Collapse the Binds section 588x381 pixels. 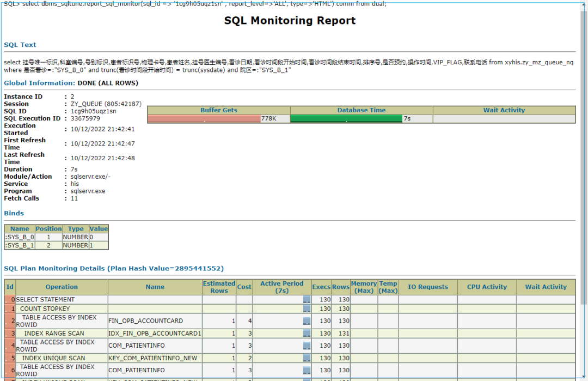[14, 213]
